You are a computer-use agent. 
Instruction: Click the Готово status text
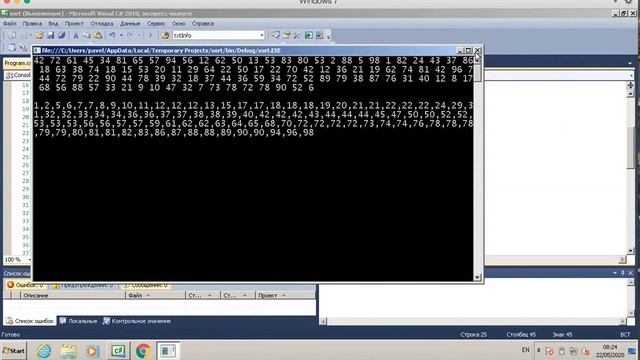11,335
